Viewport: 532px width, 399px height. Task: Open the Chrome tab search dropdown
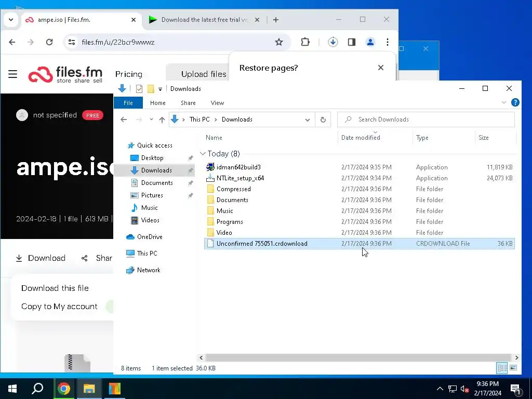pyautogui.click(x=11, y=20)
